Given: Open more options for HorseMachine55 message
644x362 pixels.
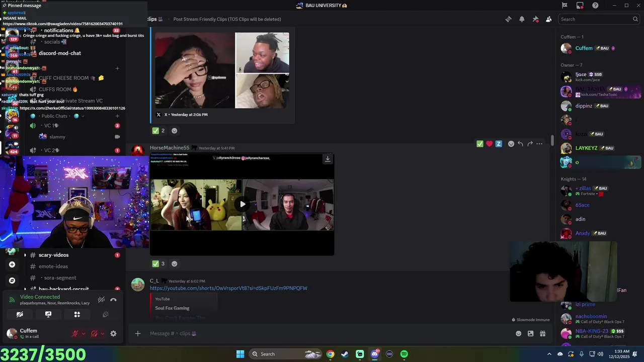Looking at the screenshot, I should click(x=539, y=144).
